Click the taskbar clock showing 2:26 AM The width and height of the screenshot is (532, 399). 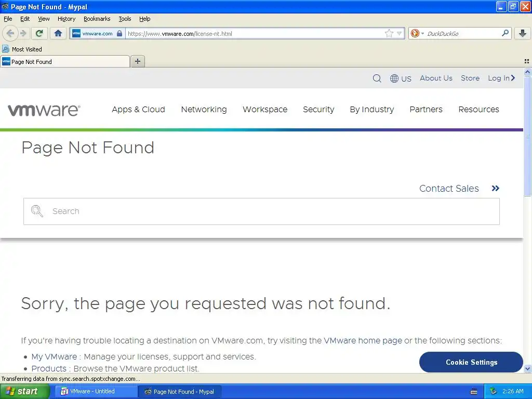coord(513,391)
